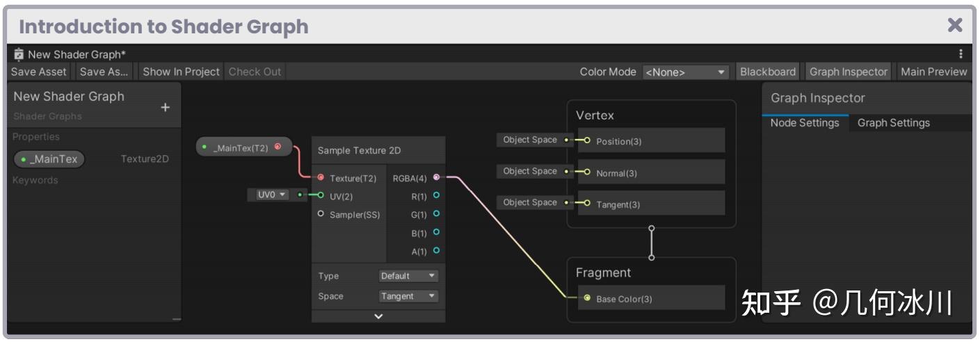Screen dimensions: 980x344
Task: Click Show In Project button
Action: pos(181,72)
